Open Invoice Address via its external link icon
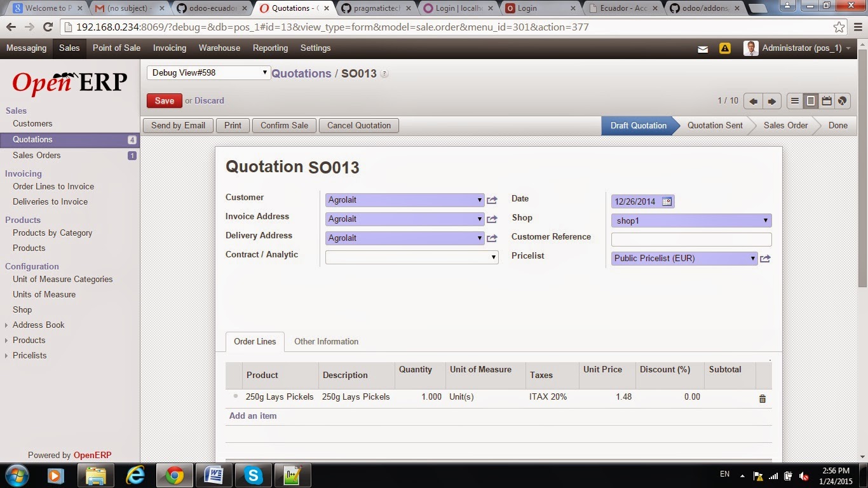This screenshot has width=868, height=488. (x=492, y=219)
